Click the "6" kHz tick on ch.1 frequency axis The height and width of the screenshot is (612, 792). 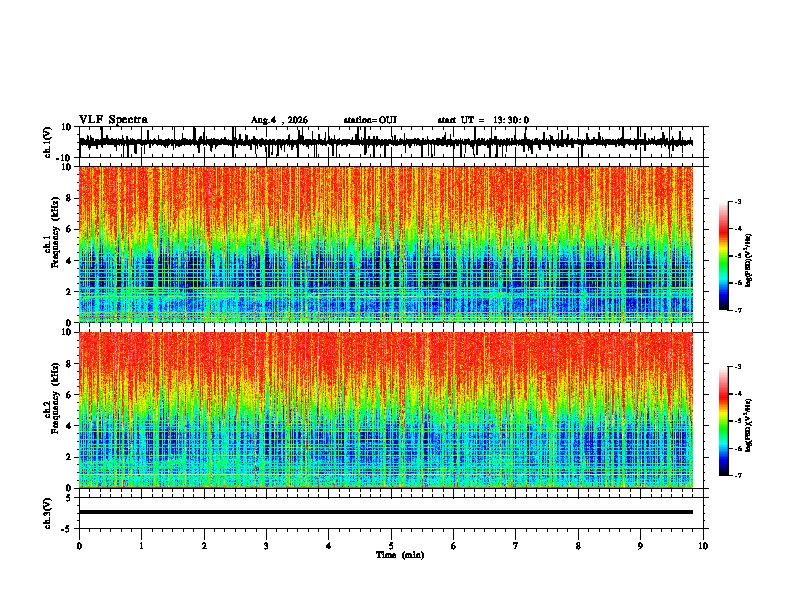pyautogui.click(x=69, y=229)
